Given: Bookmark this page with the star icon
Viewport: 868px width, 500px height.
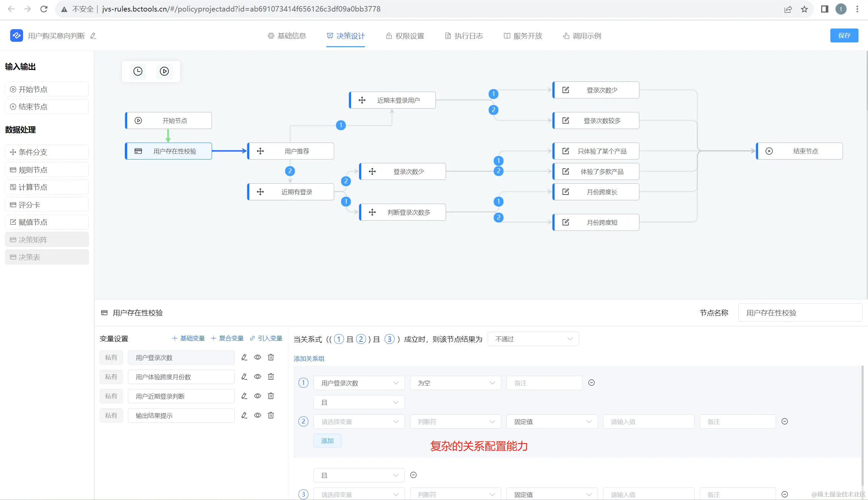Looking at the screenshot, I should (804, 9).
